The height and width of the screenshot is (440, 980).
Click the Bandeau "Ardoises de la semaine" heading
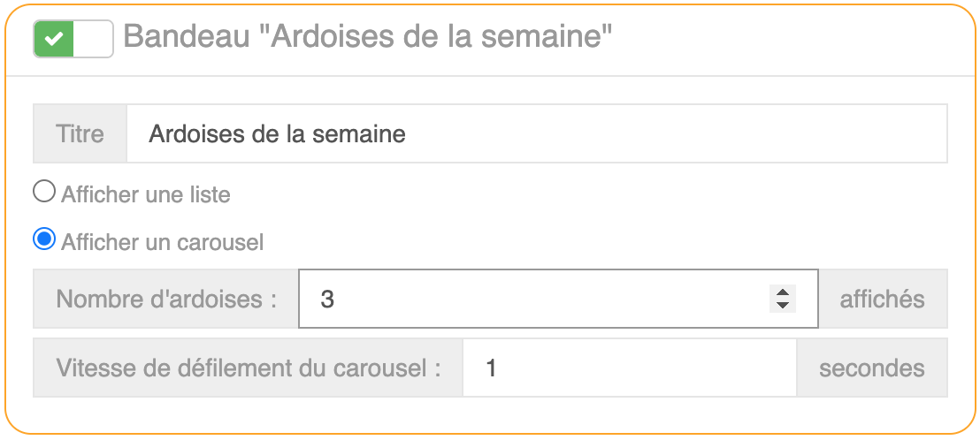click(x=368, y=37)
